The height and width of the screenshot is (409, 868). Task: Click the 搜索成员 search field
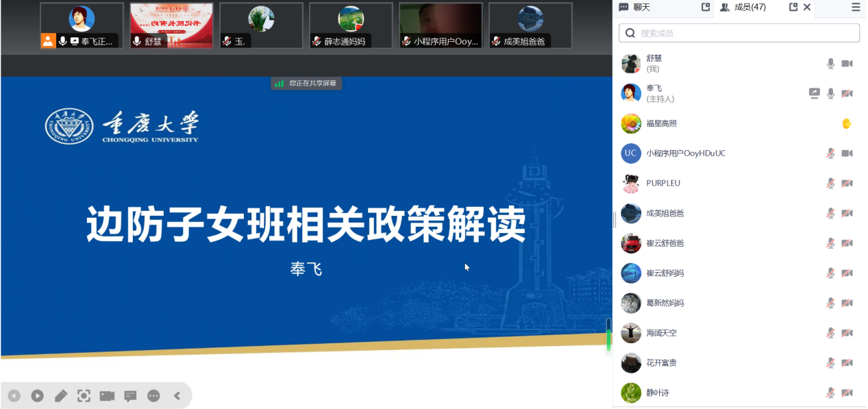coord(739,33)
